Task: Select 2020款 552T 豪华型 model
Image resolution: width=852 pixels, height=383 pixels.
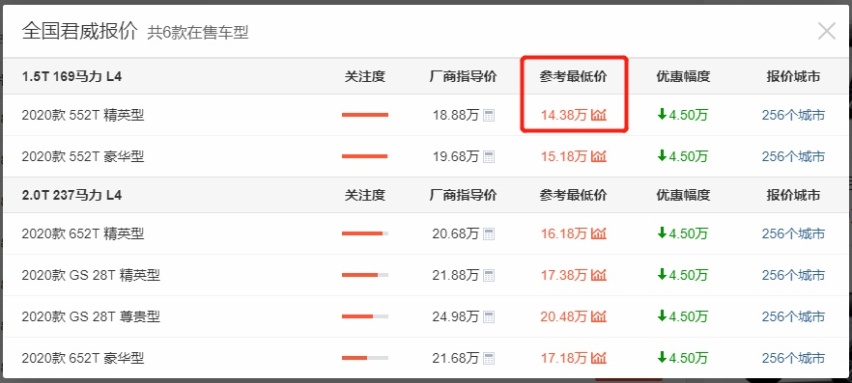Action: pos(83,156)
